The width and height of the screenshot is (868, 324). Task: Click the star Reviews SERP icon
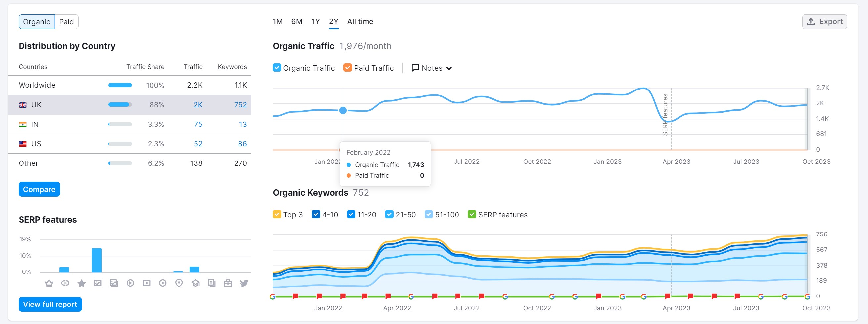pyautogui.click(x=82, y=283)
